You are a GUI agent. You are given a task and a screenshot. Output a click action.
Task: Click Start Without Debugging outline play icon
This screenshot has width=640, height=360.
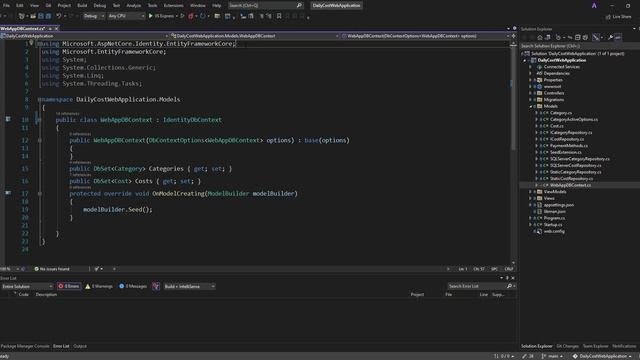tap(182, 16)
